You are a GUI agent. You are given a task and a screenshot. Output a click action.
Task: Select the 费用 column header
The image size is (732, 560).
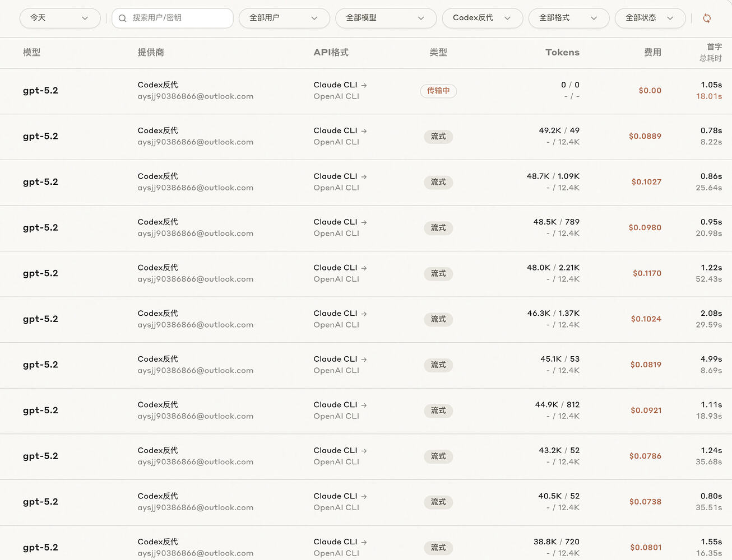[x=652, y=53]
